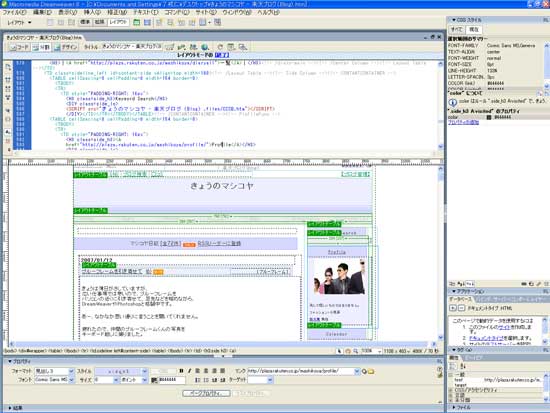
Task: Click the Refresh Design View icon
Action: 220,47
